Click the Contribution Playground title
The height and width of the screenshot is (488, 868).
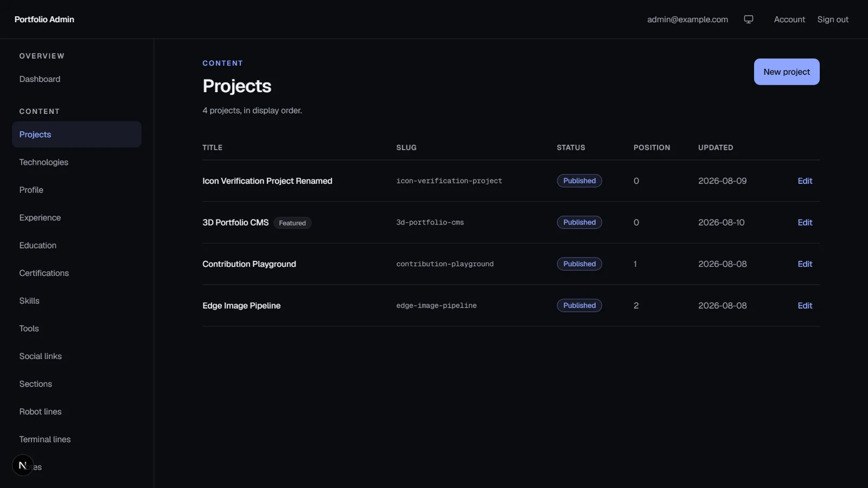click(250, 264)
